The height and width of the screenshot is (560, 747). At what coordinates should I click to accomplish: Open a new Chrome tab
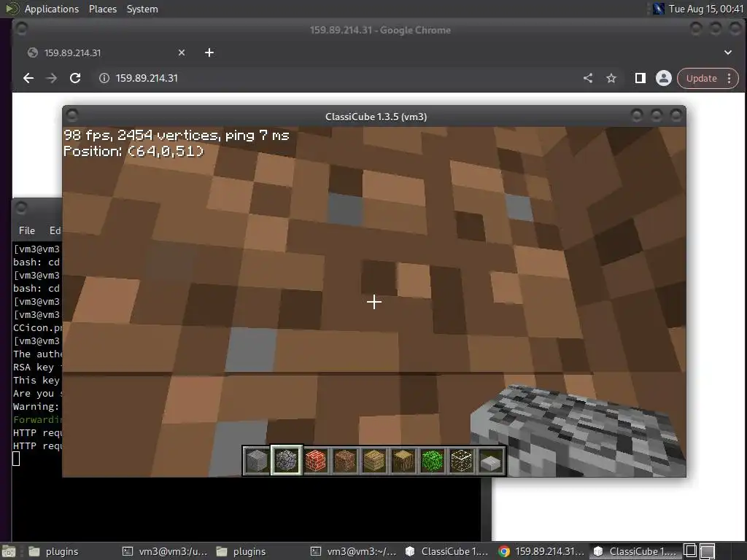point(209,52)
